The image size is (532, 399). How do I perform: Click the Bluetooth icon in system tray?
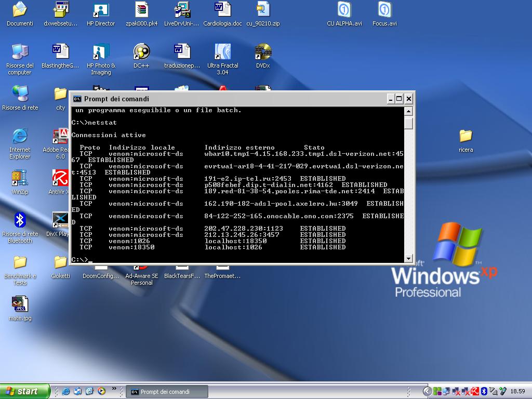(484, 391)
